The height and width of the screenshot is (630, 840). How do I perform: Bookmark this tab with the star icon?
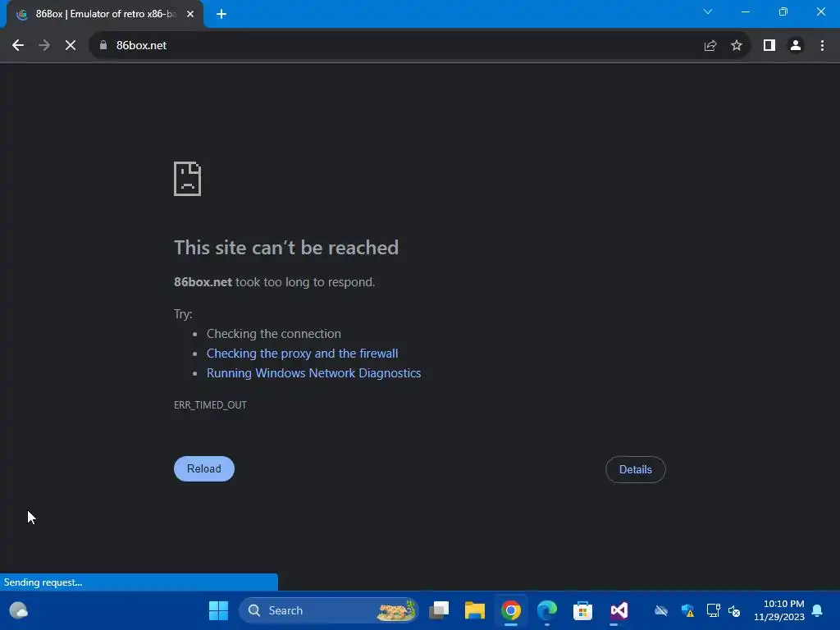737,46
